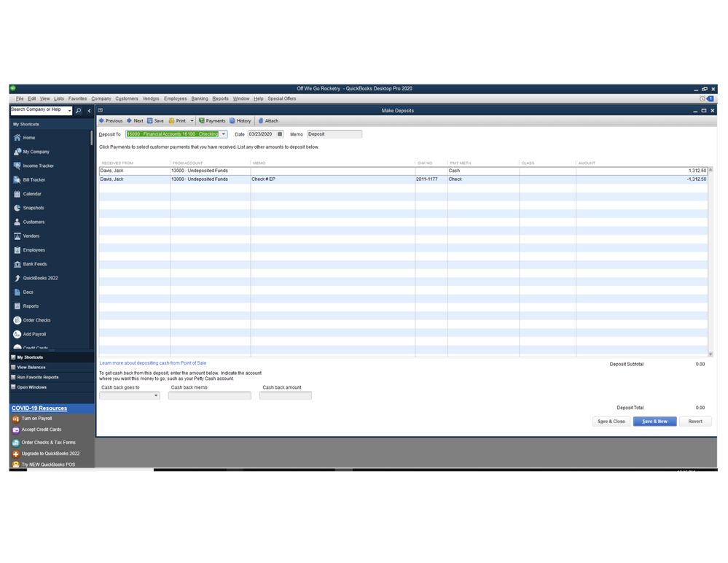Image resolution: width=728 pixels, height=563 pixels.
Task: Select Open Windows tab
Action: click(x=52, y=387)
